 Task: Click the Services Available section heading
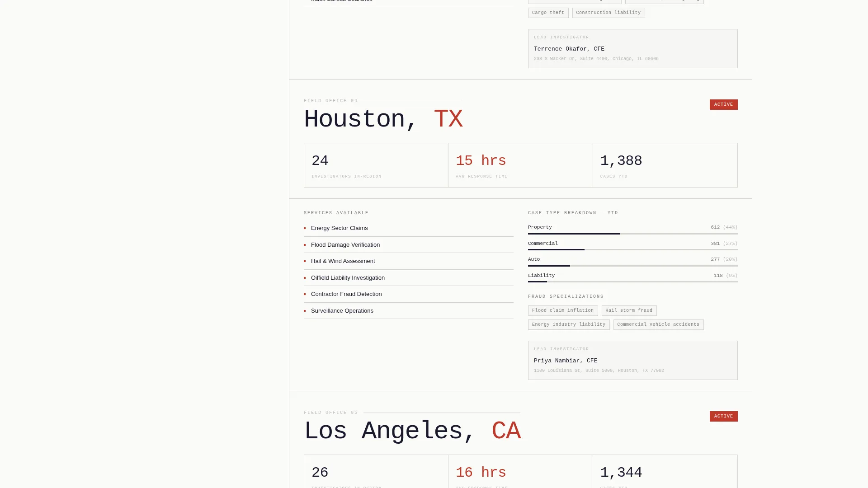(x=336, y=213)
